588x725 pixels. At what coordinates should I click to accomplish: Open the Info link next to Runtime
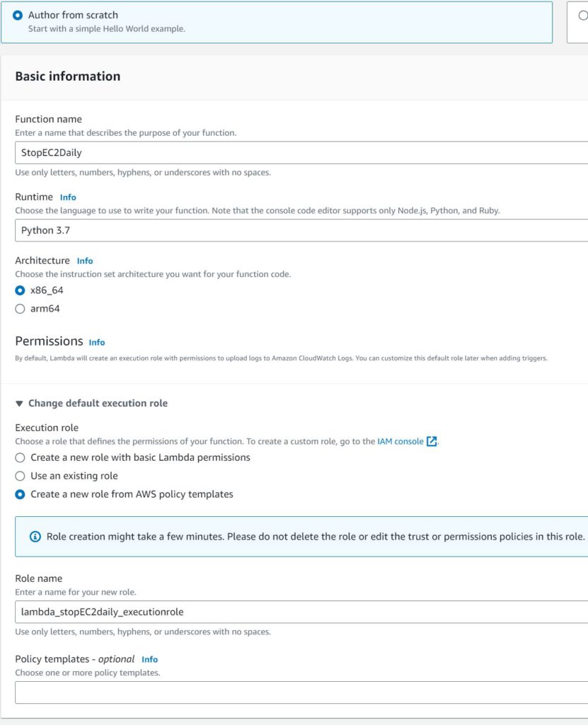[x=68, y=197]
